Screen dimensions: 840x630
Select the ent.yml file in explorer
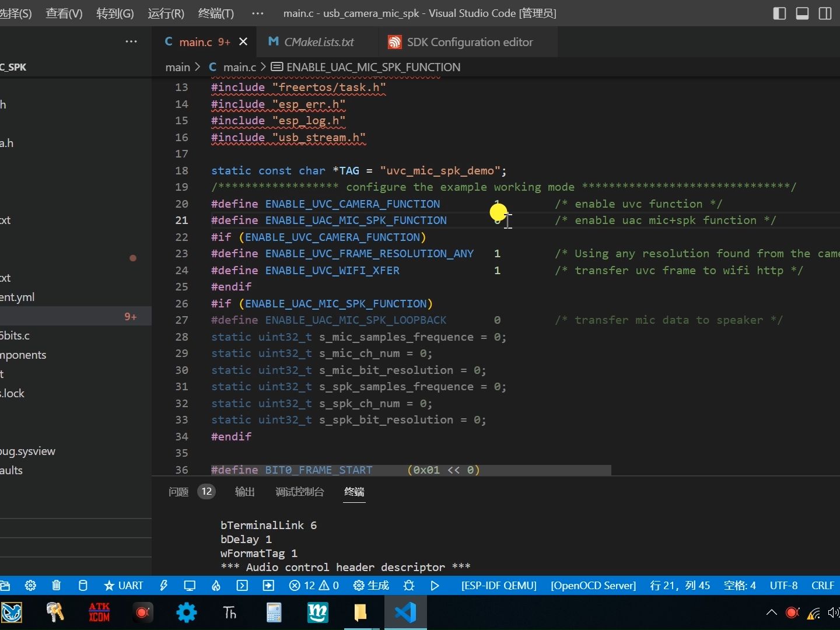click(x=76, y=297)
